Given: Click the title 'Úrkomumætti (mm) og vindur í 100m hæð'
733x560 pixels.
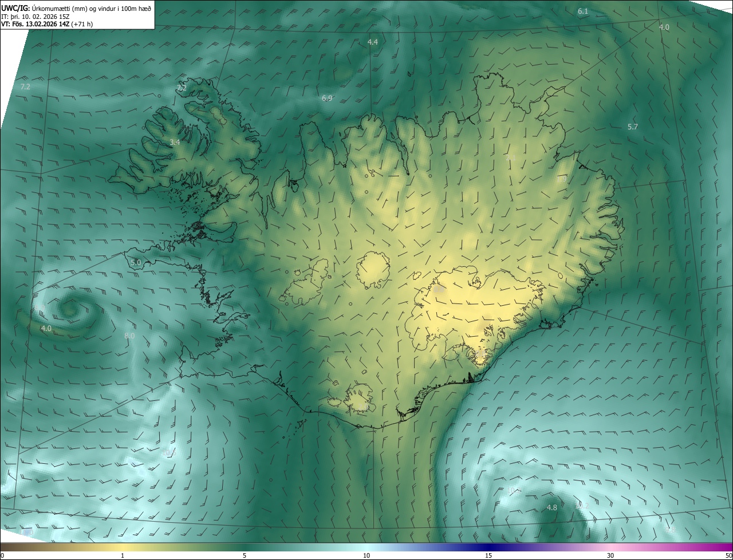Looking at the screenshot, I should pyautogui.click(x=92, y=8).
